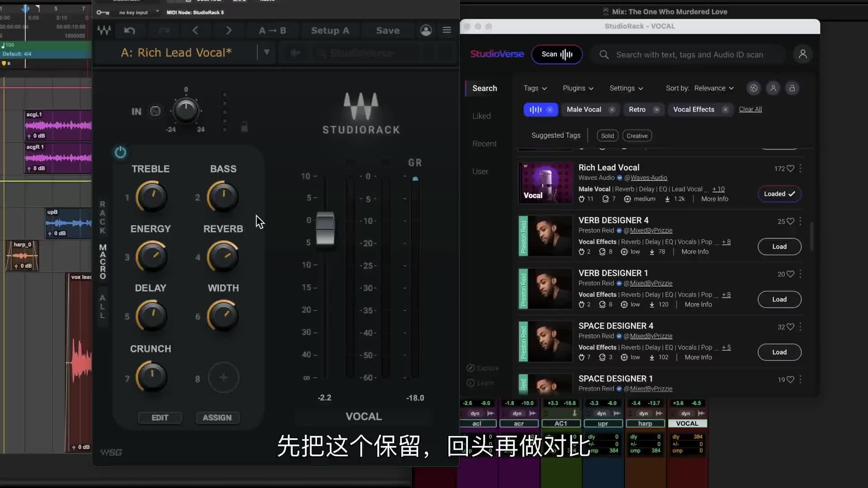Open macro EDIT mode
The image size is (868, 488).
(x=160, y=418)
